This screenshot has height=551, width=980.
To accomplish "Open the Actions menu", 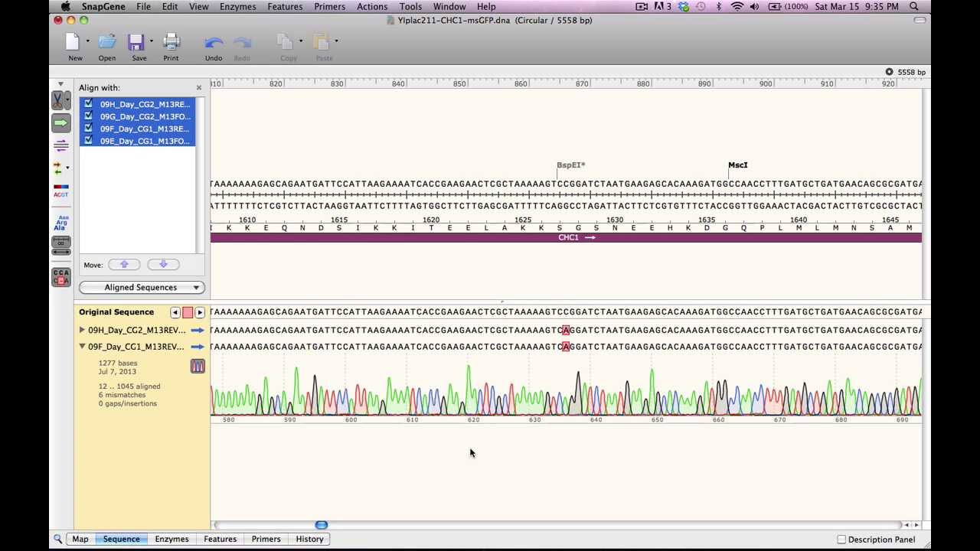I will (x=372, y=6).
